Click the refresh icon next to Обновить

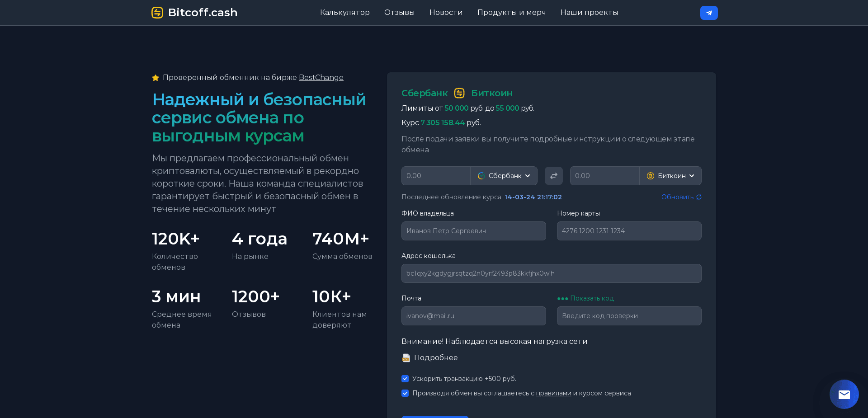pyautogui.click(x=699, y=197)
